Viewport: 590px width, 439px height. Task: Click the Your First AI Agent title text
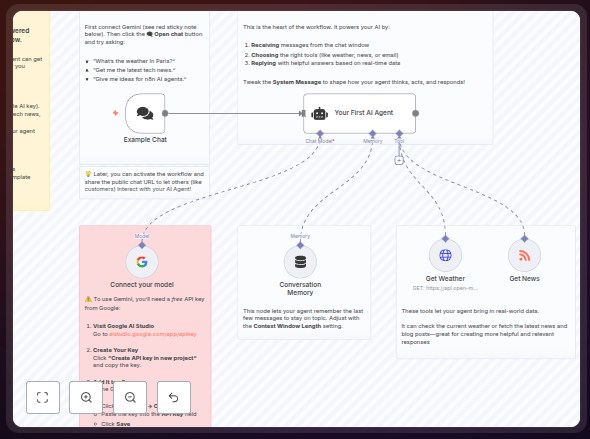pos(363,112)
